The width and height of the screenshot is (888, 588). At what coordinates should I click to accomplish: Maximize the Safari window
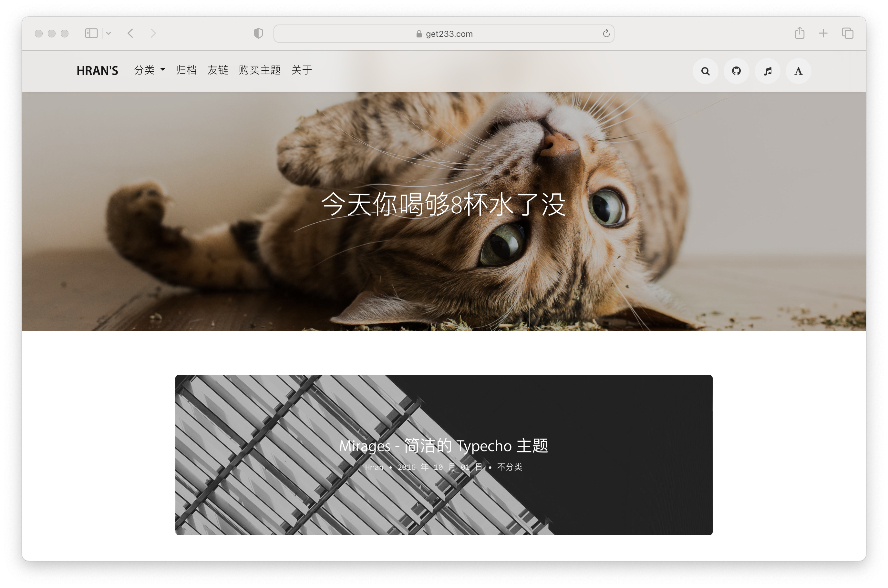point(65,33)
